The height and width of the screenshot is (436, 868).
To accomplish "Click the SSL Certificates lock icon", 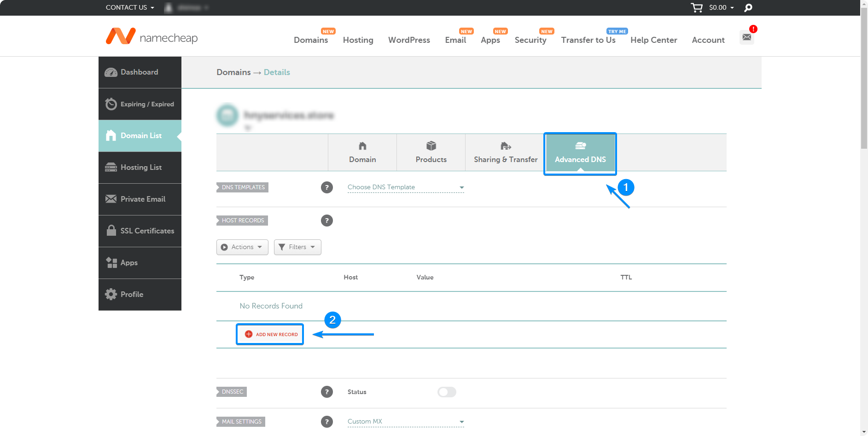I will pos(111,230).
